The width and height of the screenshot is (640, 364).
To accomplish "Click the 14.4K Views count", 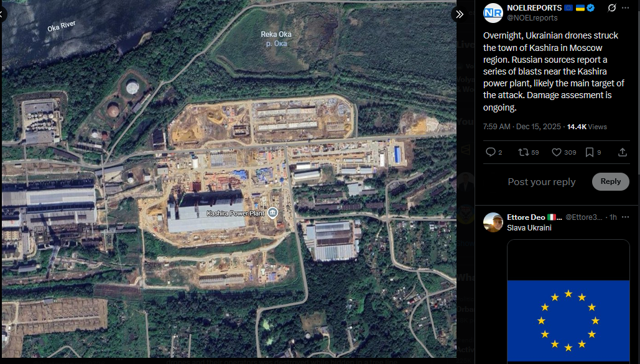I will [587, 127].
